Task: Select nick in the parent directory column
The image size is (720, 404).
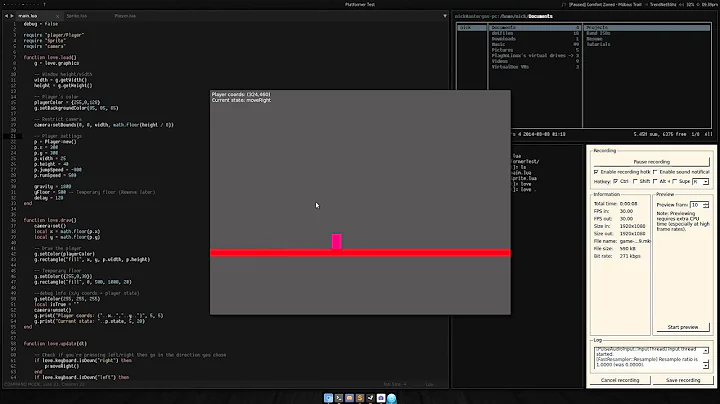Action: (471, 28)
